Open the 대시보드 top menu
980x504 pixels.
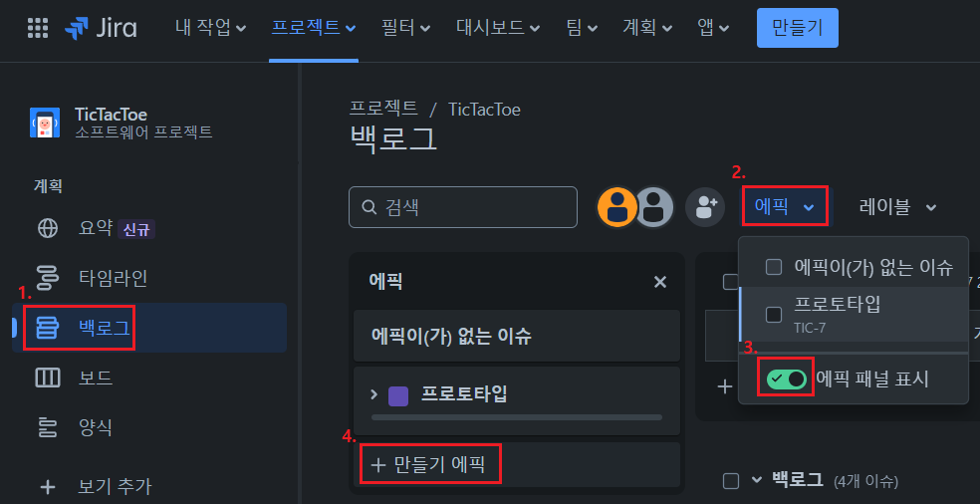[x=498, y=28]
